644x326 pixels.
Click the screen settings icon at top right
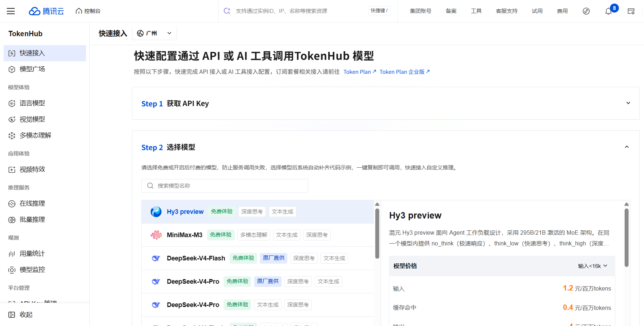[x=631, y=11]
